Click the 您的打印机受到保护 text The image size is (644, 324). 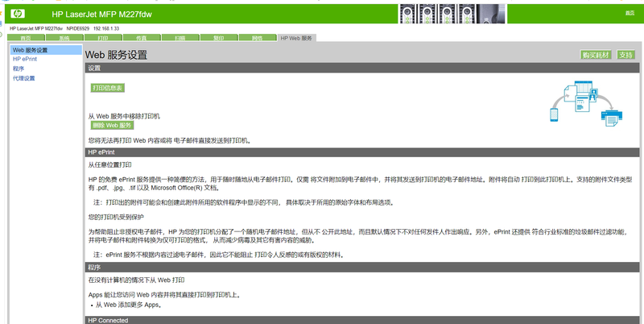[x=116, y=217]
